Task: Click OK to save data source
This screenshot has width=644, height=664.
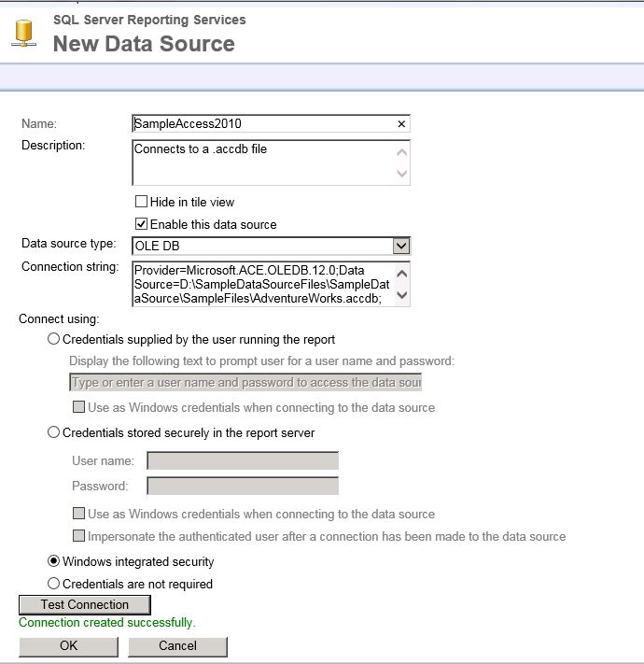Action: click(x=69, y=646)
